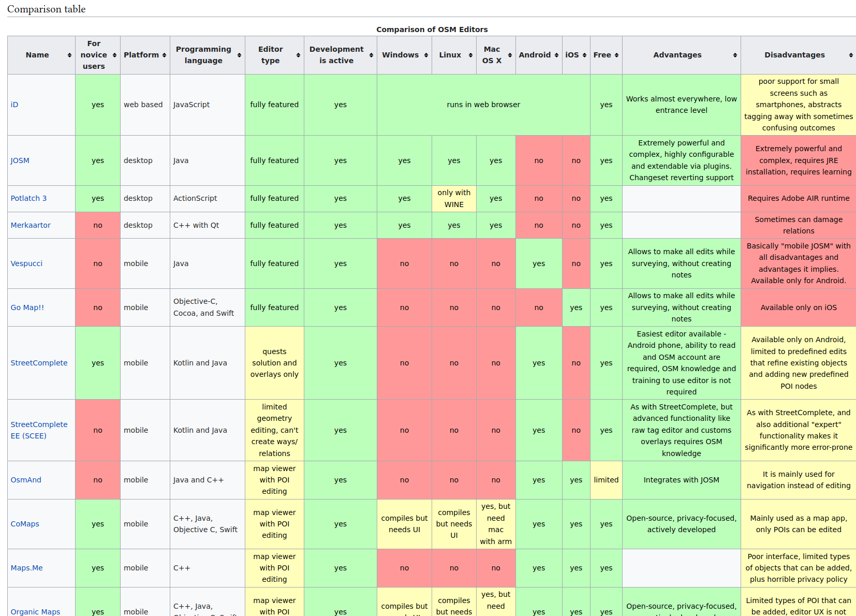This screenshot has width=856, height=616.
Task: Click the 'Comparison table' section heading
Action: click(47, 9)
